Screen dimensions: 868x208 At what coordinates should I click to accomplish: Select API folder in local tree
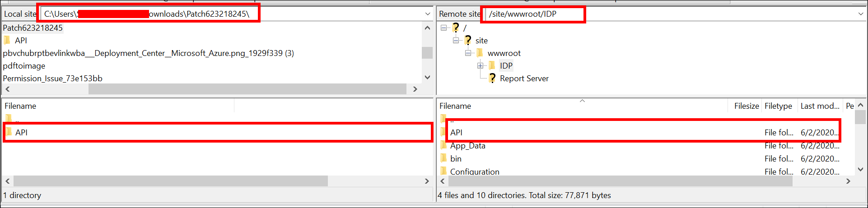coord(21,41)
